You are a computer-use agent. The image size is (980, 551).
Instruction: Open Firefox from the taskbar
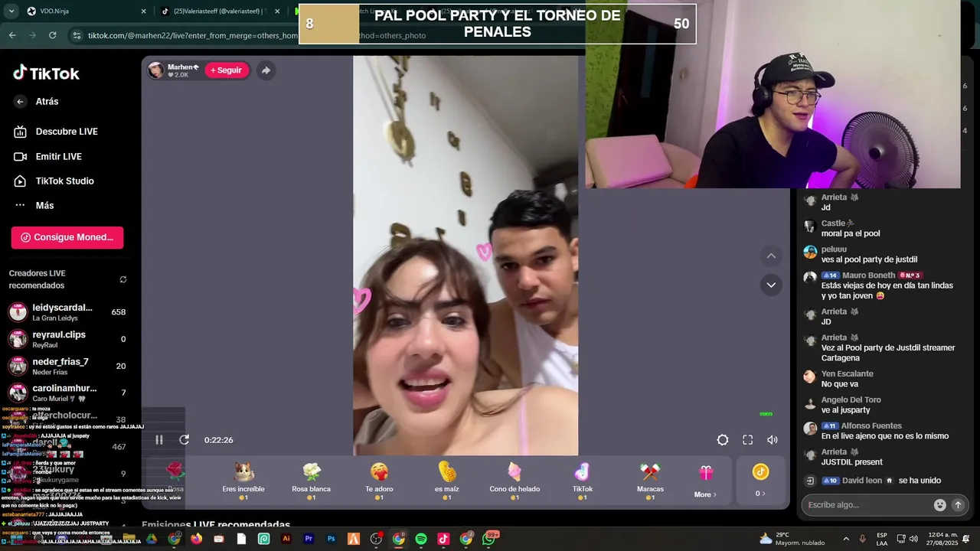click(x=196, y=539)
